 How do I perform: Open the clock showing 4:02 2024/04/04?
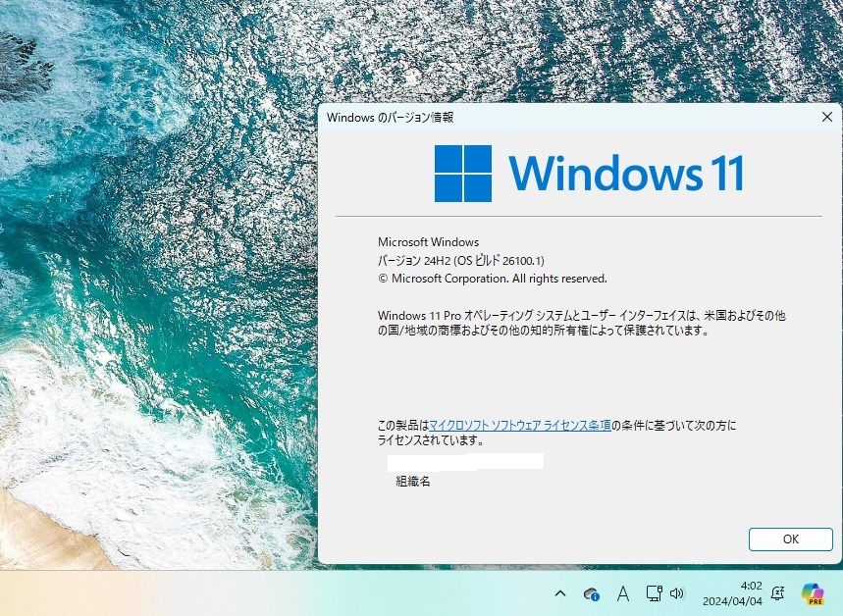[x=732, y=593]
